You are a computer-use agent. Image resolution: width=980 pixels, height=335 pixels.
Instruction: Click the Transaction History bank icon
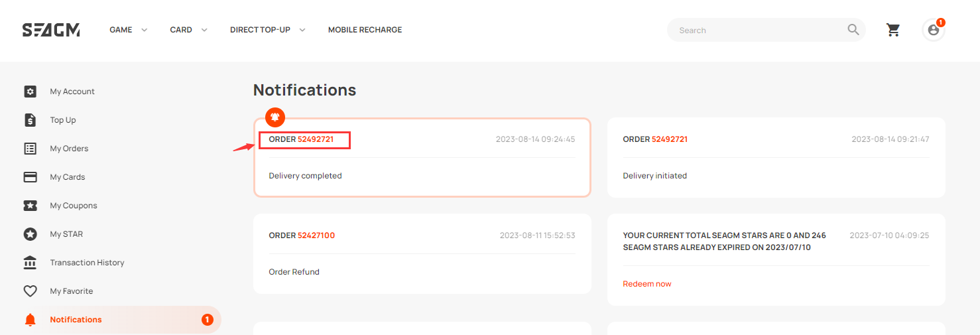click(30, 263)
